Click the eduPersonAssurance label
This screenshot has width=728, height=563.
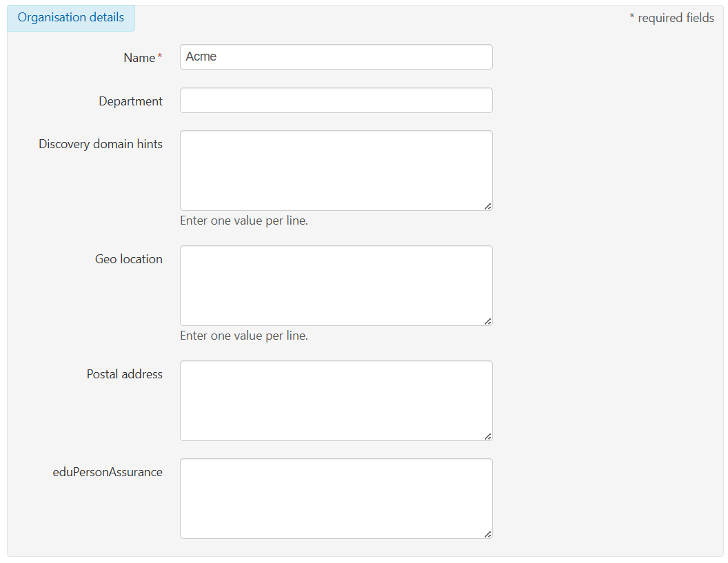tap(108, 472)
